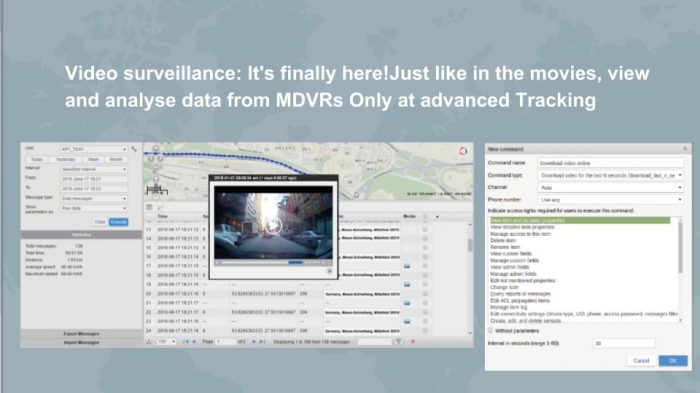
Task: Confirm new command with OK button
Action: coord(673,360)
